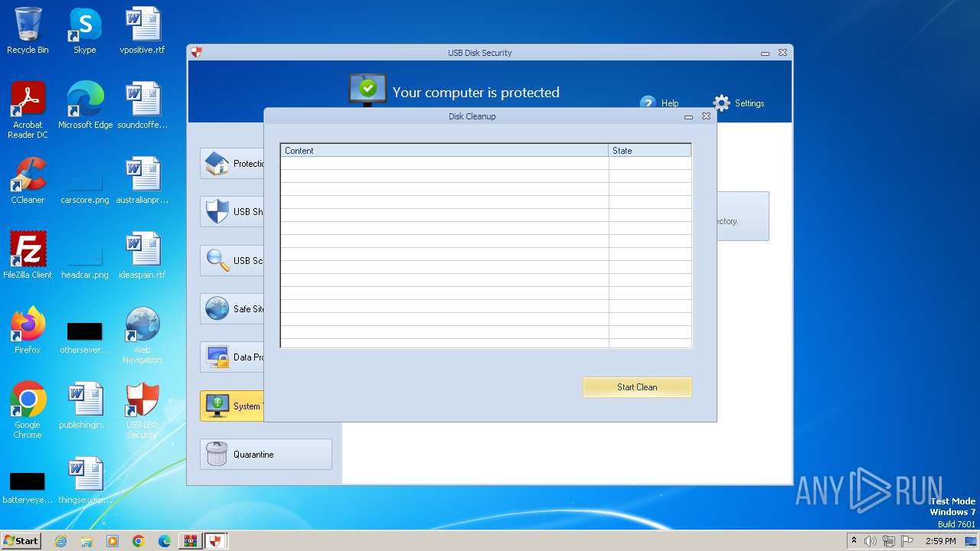Select the carscore.png file icon
The height and width of the screenshot is (551, 980).
84,181
